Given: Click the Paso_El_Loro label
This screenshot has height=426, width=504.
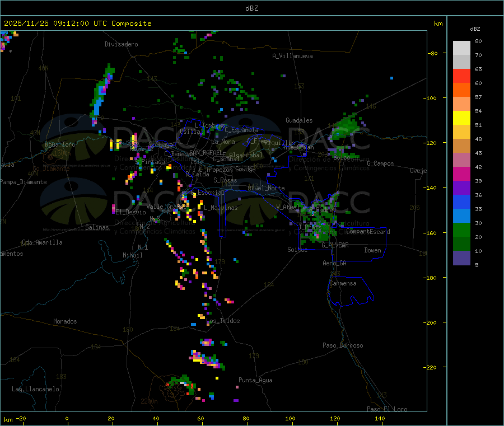Looking at the screenshot, I should click(388, 409).
